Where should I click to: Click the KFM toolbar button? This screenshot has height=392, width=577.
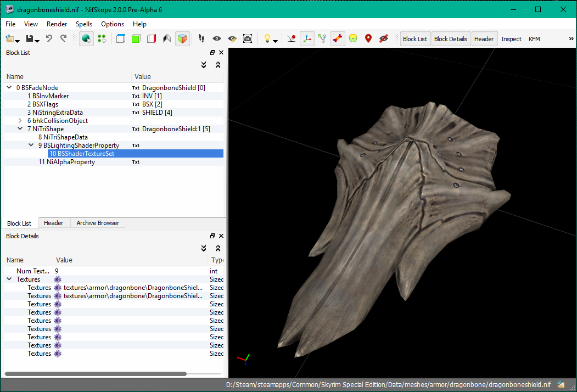click(534, 39)
